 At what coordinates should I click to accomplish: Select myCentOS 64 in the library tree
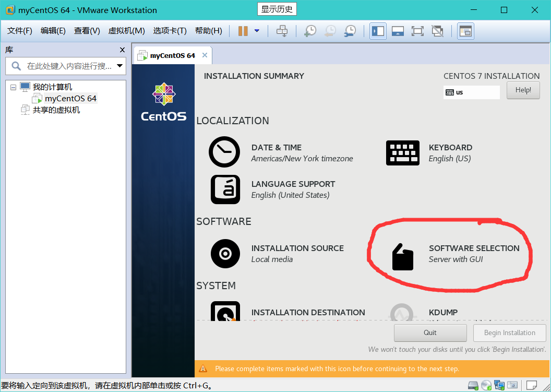[x=70, y=99]
